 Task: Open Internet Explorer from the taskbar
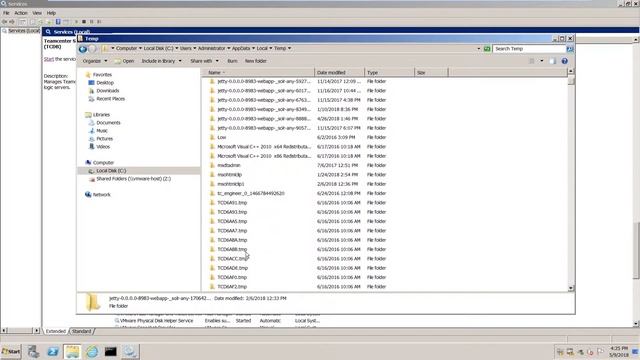click(92, 351)
